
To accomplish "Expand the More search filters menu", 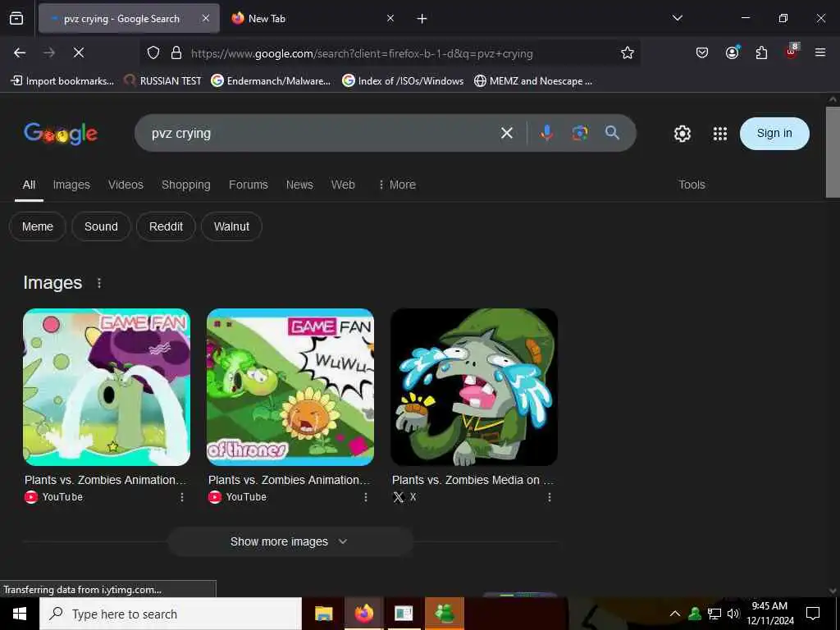I will click(x=397, y=185).
